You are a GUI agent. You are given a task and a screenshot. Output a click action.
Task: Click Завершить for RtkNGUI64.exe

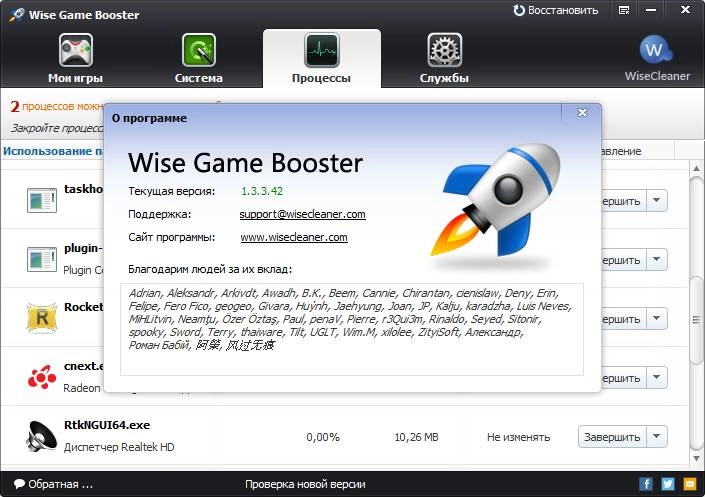point(612,437)
